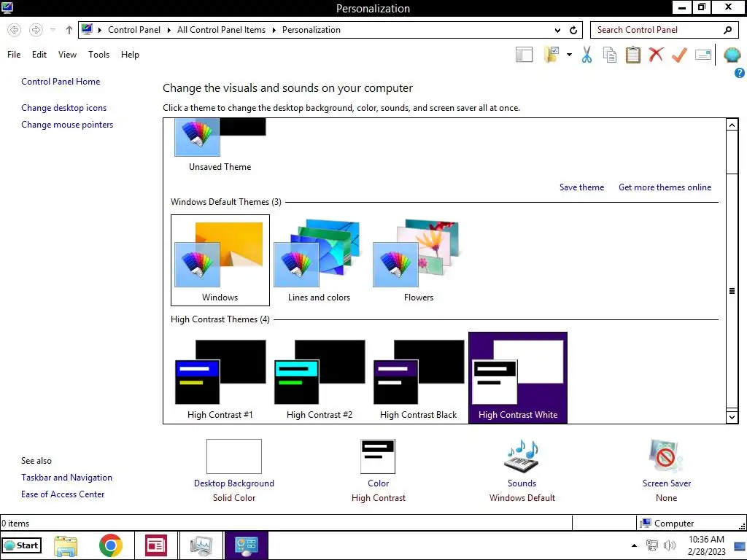Click the Back navigation arrow
The image size is (747, 560).
(x=15, y=30)
